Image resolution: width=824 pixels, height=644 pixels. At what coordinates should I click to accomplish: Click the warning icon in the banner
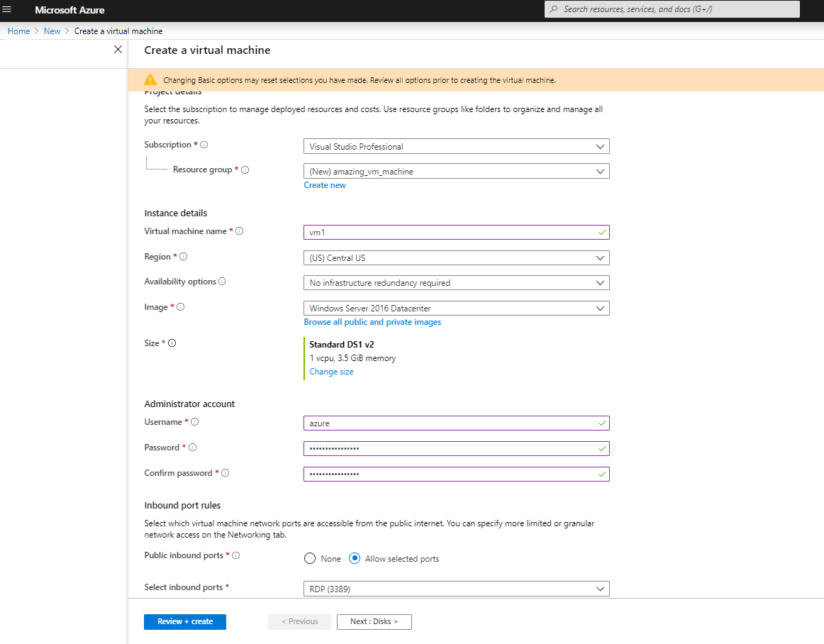click(151, 79)
